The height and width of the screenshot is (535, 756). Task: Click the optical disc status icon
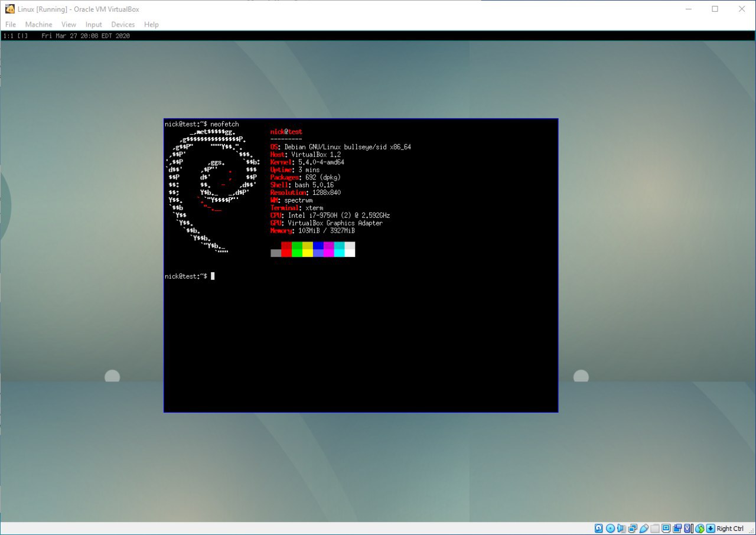[610, 528]
